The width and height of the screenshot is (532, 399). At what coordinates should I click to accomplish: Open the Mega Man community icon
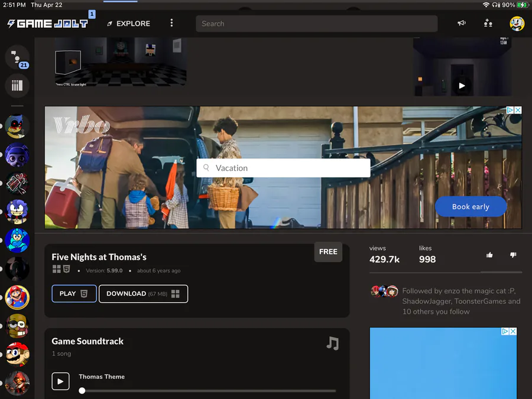coord(17,240)
